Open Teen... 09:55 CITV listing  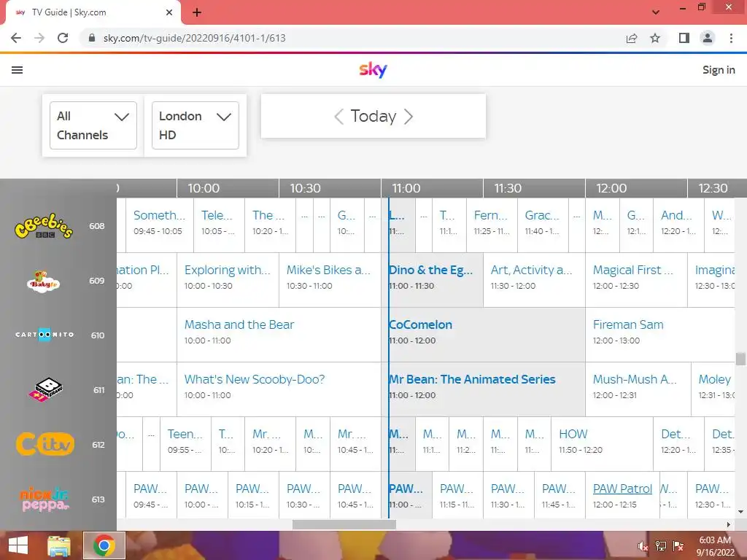[x=185, y=444]
